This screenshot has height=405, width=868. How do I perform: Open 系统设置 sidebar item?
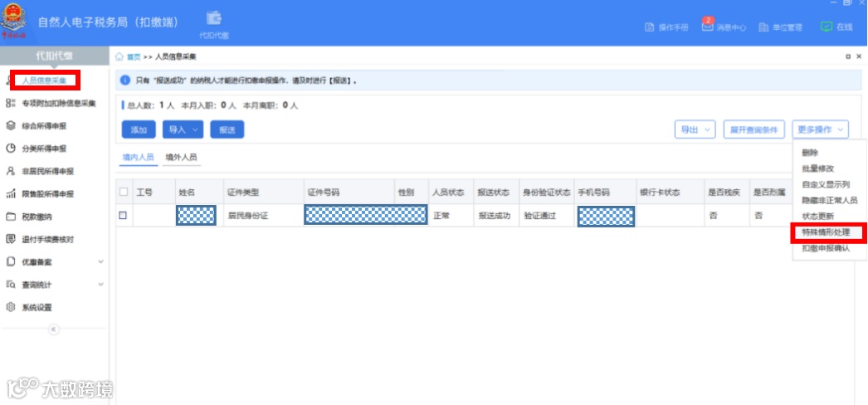point(37,308)
